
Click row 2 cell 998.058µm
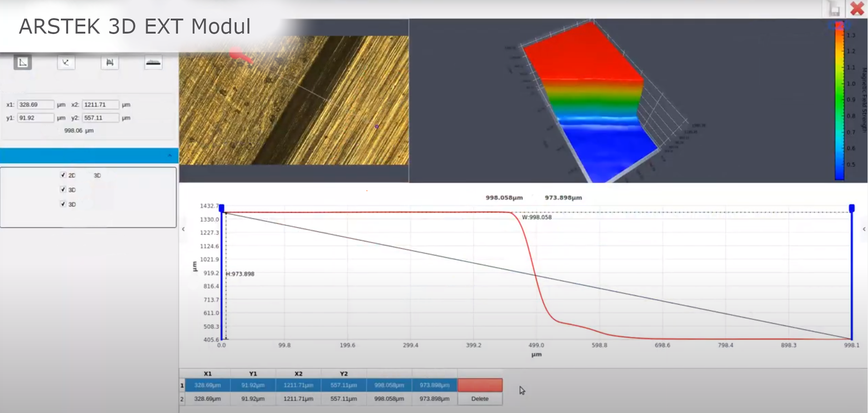(x=389, y=399)
